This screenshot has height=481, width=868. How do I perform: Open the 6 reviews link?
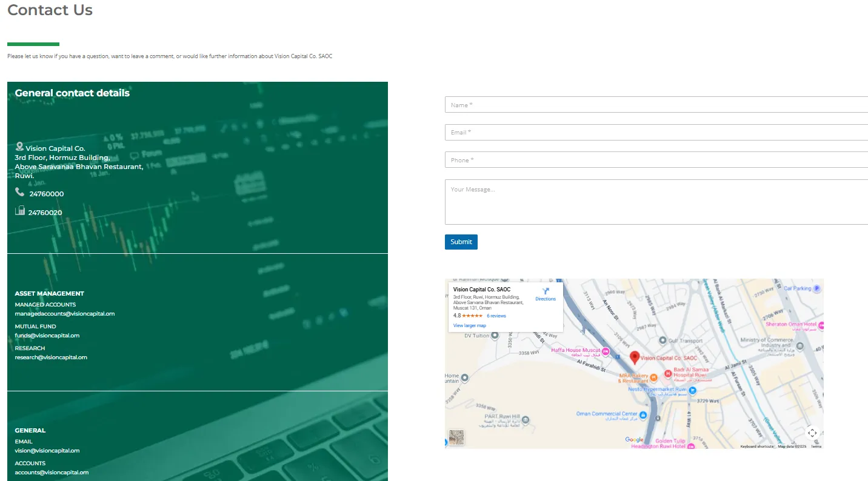pos(496,316)
